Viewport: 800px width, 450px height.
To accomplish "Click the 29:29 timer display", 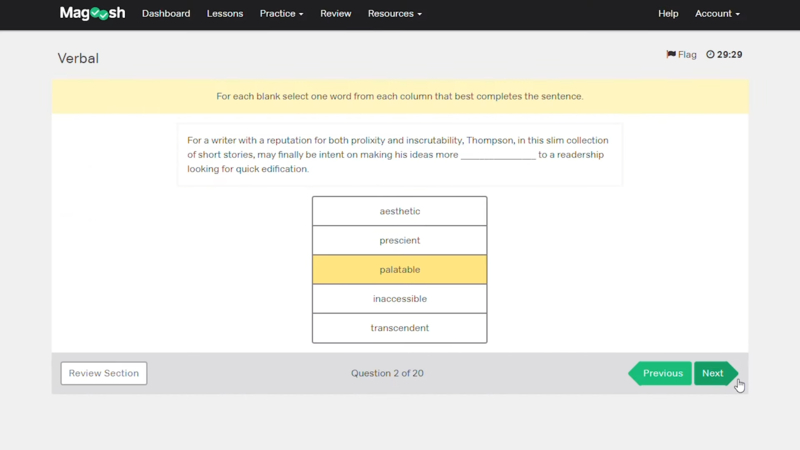I will [724, 55].
